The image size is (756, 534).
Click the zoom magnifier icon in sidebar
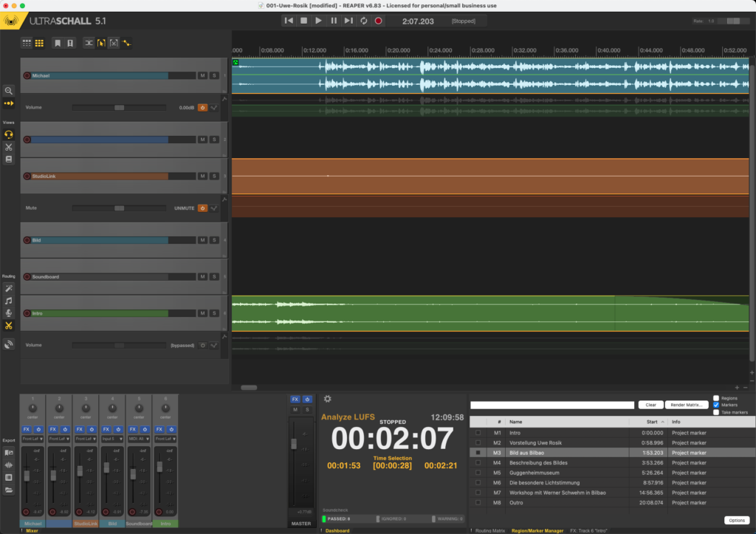point(9,90)
